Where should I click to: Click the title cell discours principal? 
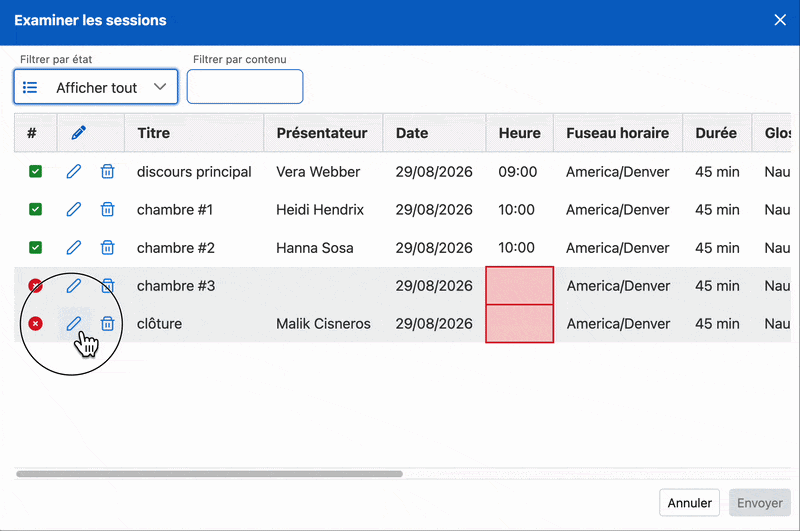click(194, 172)
